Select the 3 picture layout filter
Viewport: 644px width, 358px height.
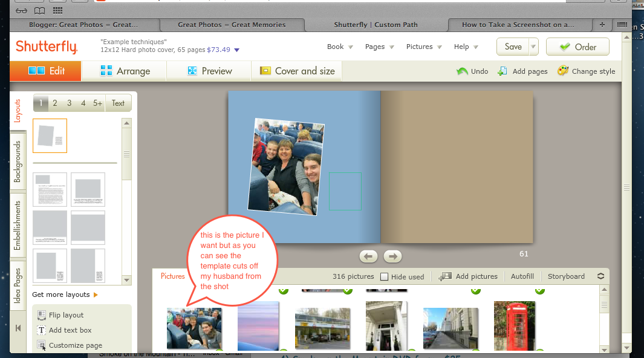tap(69, 103)
